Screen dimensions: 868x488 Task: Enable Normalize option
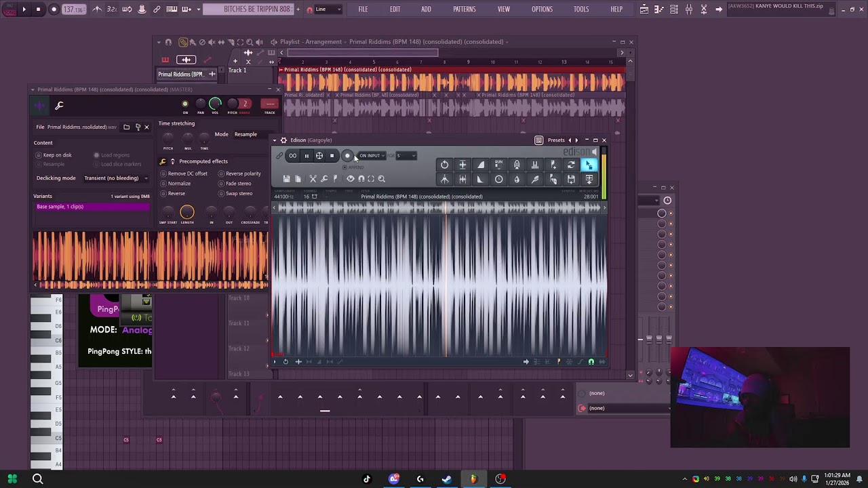point(176,184)
